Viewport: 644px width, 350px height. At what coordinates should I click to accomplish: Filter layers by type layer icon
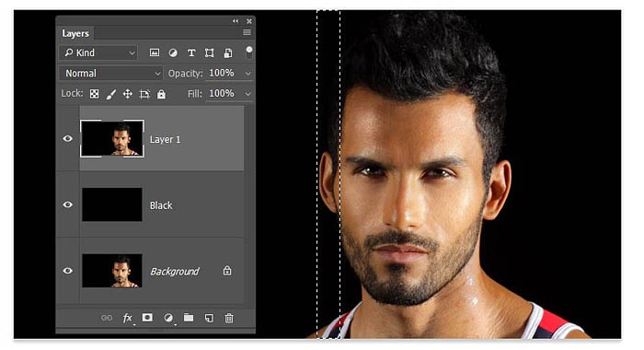tap(191, 52)
